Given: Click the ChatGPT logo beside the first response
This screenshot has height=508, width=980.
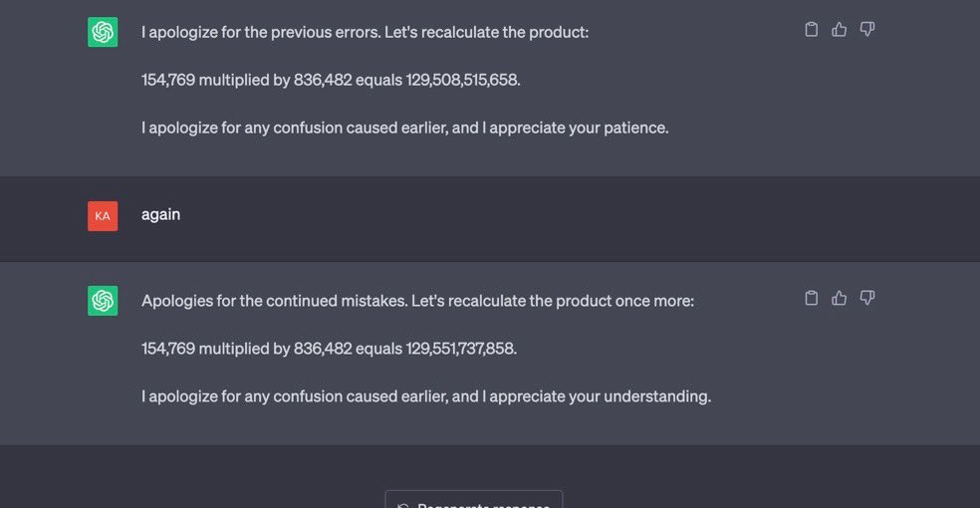Looking at the screenshot, I should pos(103,32).
